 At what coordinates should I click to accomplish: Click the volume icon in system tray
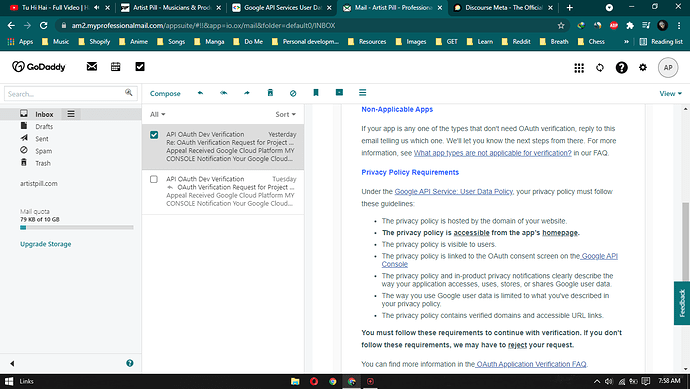[x=609, y=382]
